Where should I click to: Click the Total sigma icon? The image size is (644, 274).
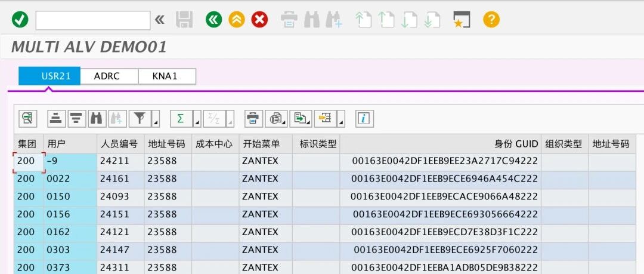[180, 118]
